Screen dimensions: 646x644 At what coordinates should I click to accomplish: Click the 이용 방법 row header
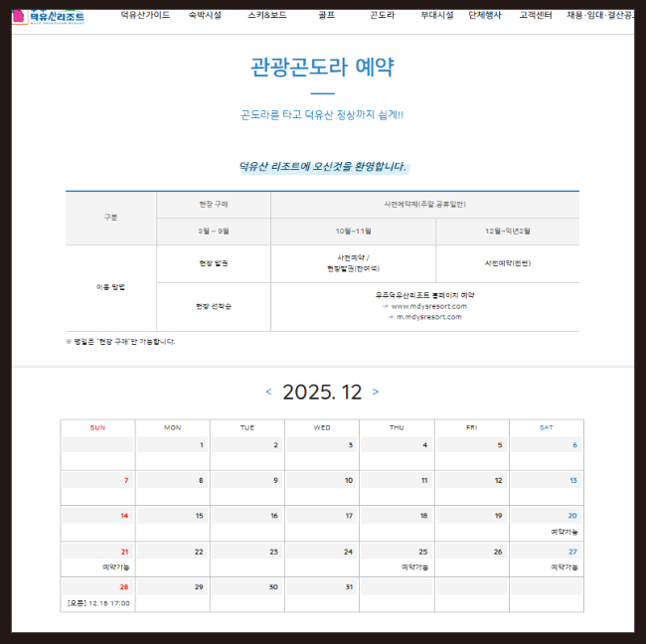pos(111,287)
